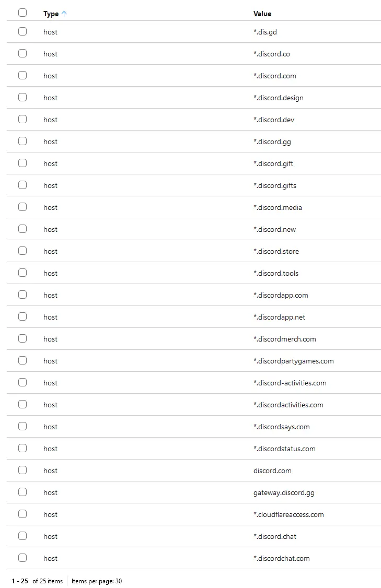Select the *.discord.com row checkbox

pos(22,75)
